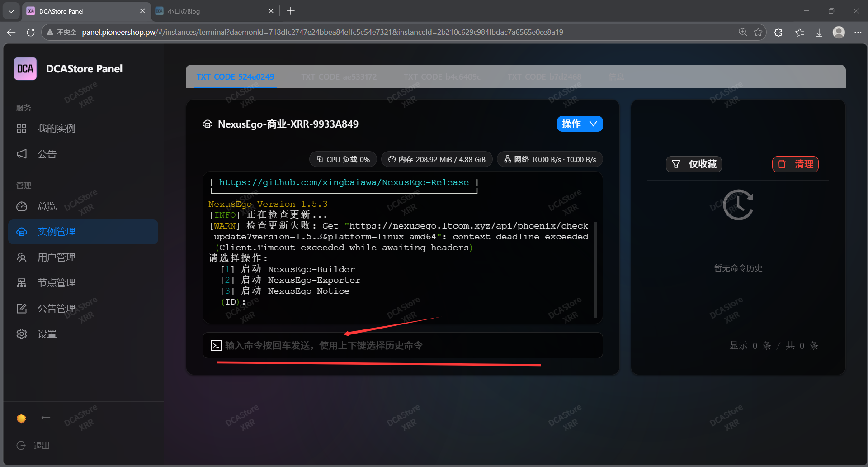Image resolution: width=868 pixels, height=467 pixels.
Task: Click the browser refresh icon
Action: tap(31, 33)
